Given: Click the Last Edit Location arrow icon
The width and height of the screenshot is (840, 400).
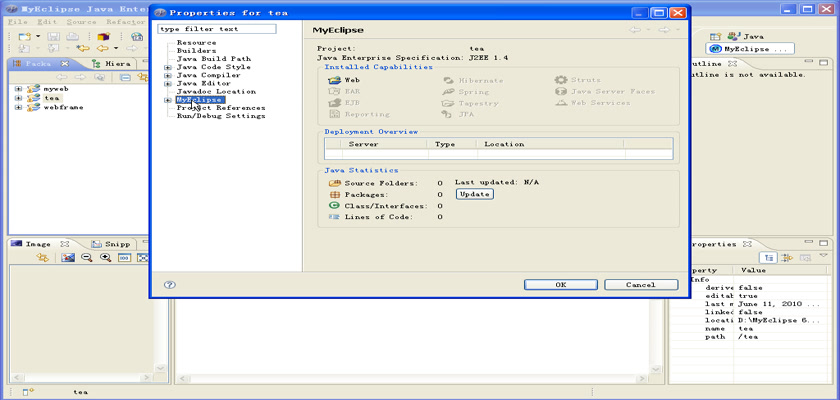Looking at the screenshot, I should pos(82,49).
